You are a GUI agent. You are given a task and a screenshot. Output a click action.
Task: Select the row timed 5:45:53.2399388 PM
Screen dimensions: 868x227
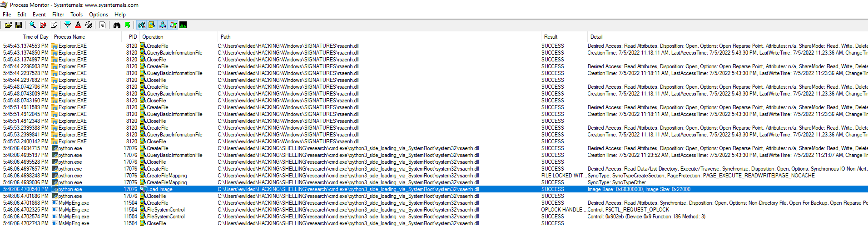(x=434, y=128)
